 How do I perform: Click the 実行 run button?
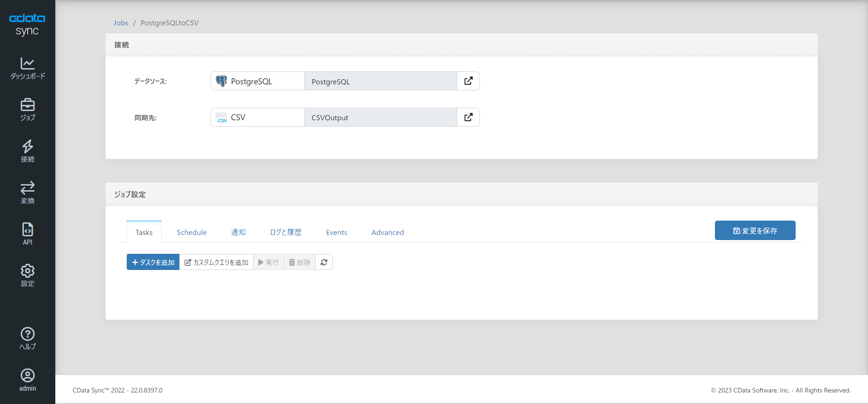point(269,262)
